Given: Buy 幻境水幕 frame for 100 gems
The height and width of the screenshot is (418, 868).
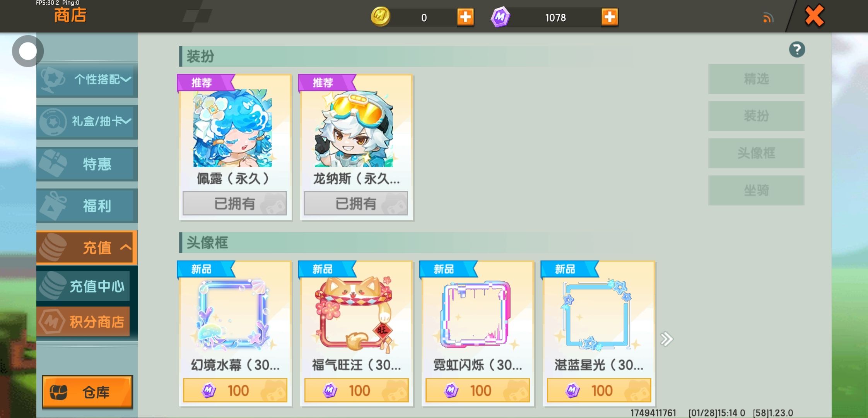Looking at the screenshot, I should click(235, 390).
